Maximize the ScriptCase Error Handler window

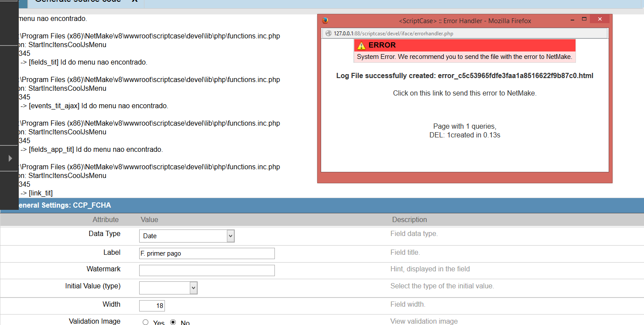point(584,19)
